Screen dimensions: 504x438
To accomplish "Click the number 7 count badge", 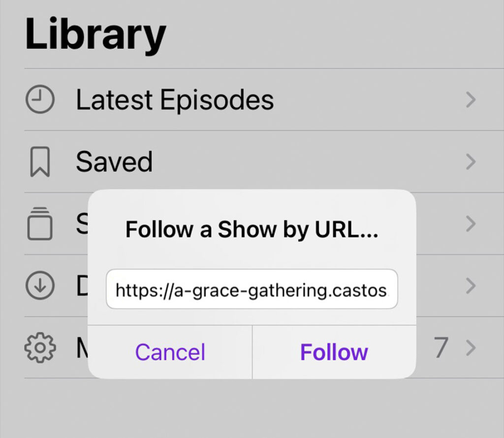I will pyautogui.click(x=441, y=348).
